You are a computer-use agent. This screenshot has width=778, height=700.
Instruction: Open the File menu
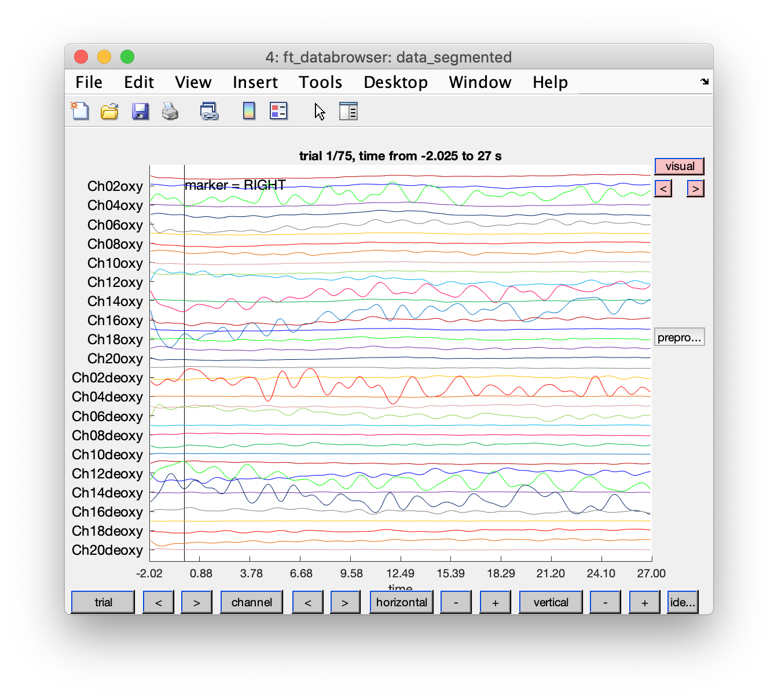(x=89, y=82)
